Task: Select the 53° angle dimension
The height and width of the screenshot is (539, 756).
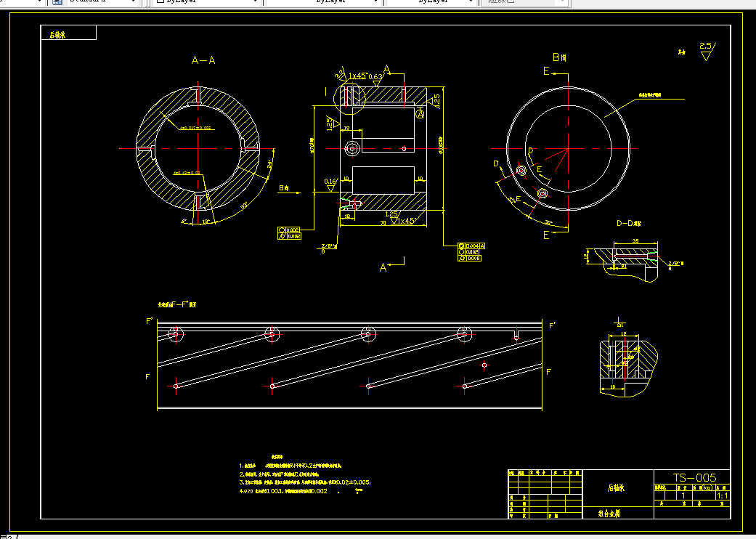Action: (x=244, y=204)
